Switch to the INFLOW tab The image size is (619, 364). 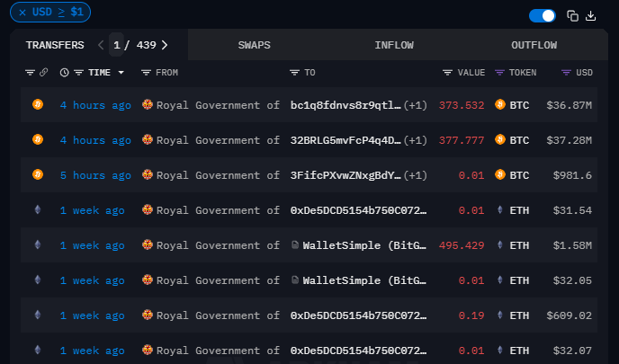point(394,45)
